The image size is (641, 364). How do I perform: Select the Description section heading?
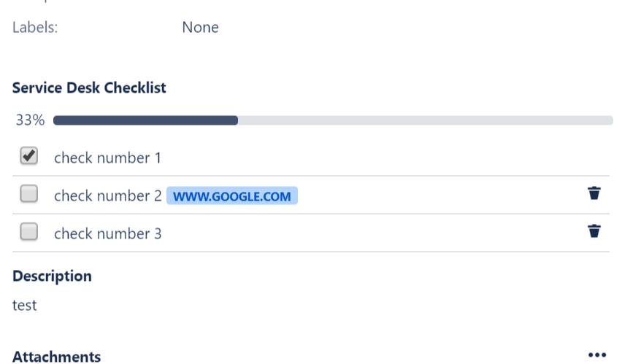coord(52,276)
